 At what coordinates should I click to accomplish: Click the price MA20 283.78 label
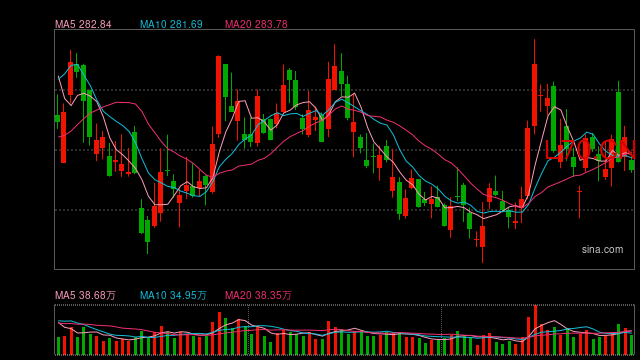[256, 24]
